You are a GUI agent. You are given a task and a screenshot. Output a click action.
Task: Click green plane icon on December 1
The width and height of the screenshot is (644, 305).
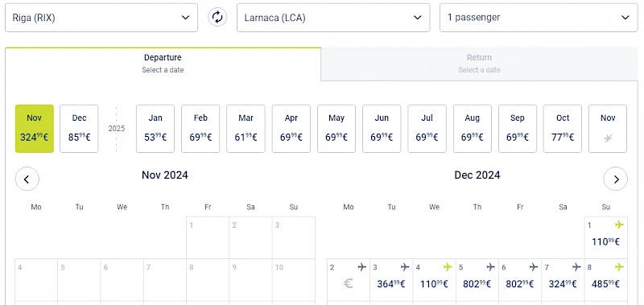[619, 225]
